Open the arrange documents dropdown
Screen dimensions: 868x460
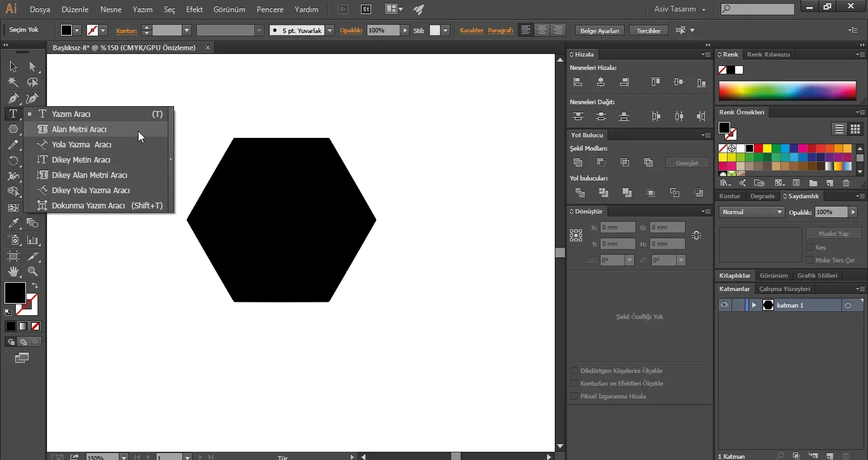click(395, 10)
